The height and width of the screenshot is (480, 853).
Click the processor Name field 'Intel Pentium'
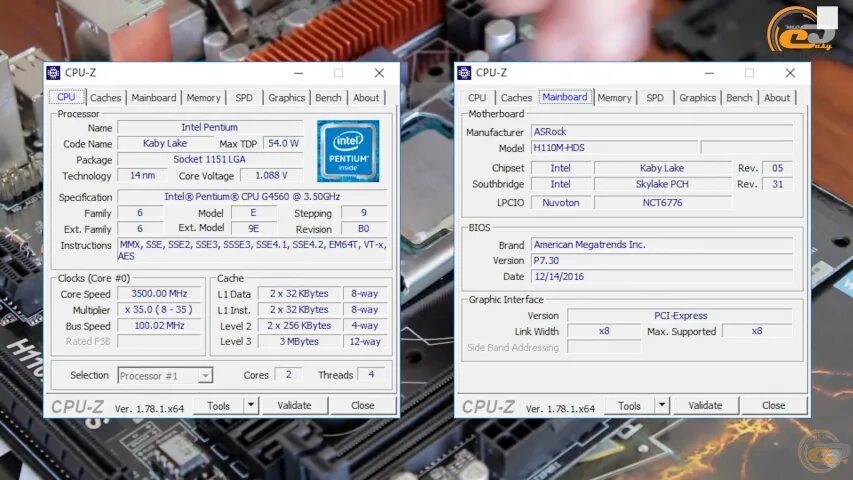209,127
